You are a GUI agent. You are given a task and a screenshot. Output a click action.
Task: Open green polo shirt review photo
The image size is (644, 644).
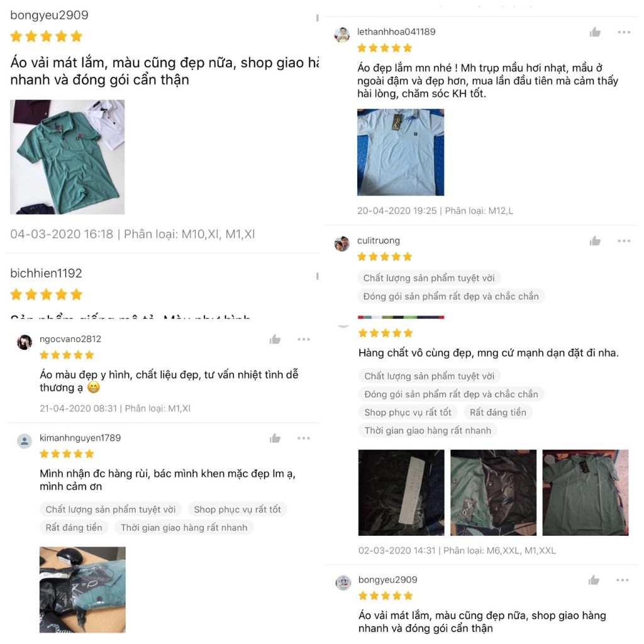coord(67,157)
